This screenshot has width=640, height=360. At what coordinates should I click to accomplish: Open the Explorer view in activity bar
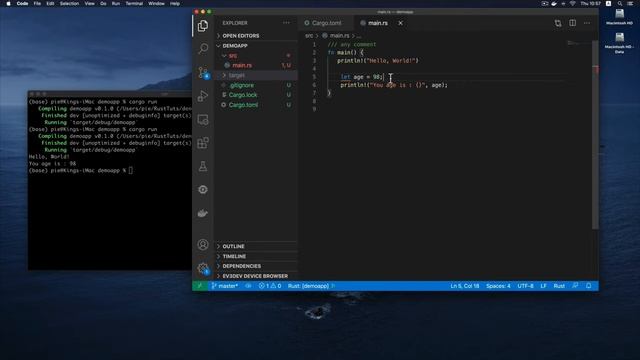pos(203,26)
